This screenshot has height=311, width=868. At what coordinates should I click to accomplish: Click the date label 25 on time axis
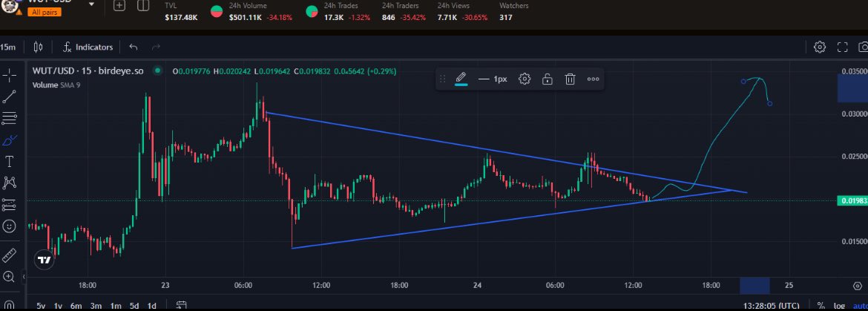(x=789, y=286)
